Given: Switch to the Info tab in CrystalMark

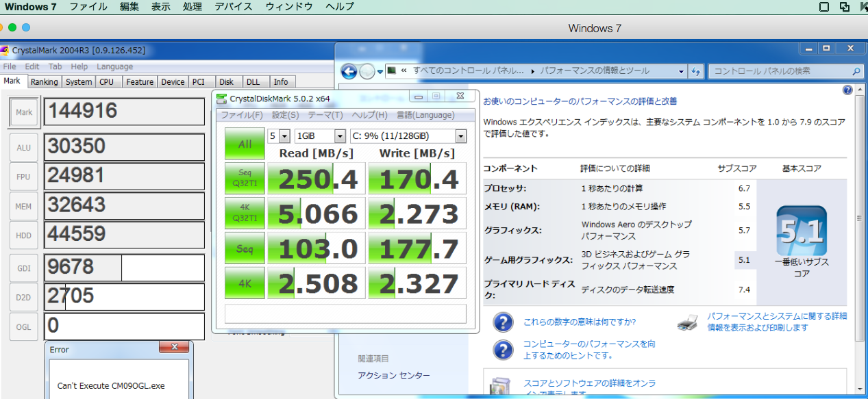Looking at the screenshot, I should click(281, 81).
